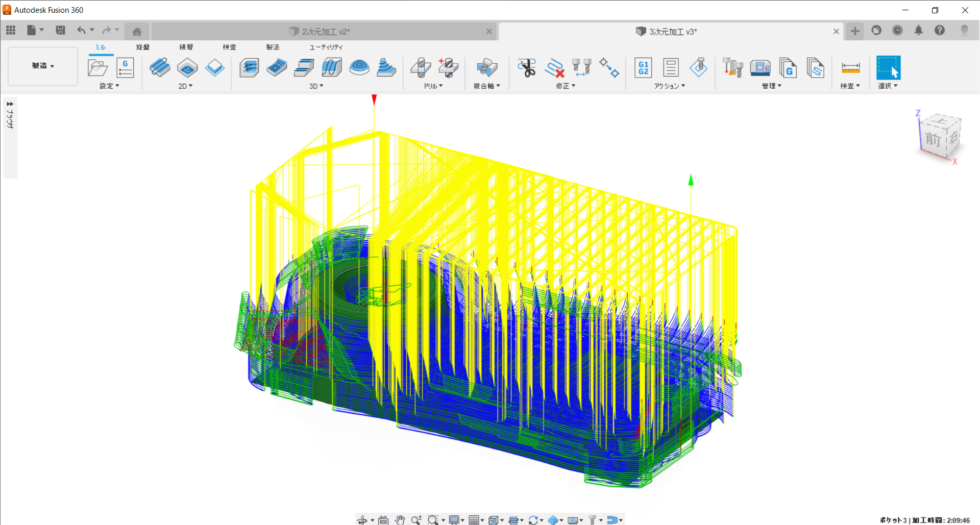Screen dimensions: 980x525
Task: Click the delete toolpath icon
Action: [554, 68]
